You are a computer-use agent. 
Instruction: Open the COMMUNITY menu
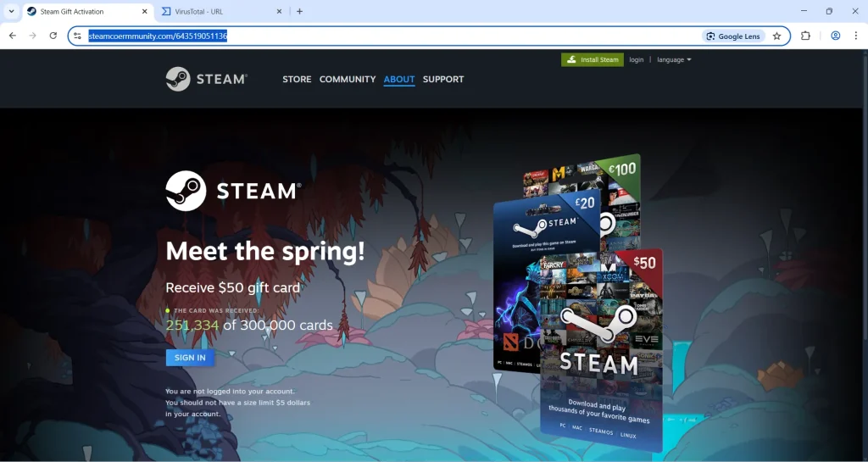pos(348,79)
